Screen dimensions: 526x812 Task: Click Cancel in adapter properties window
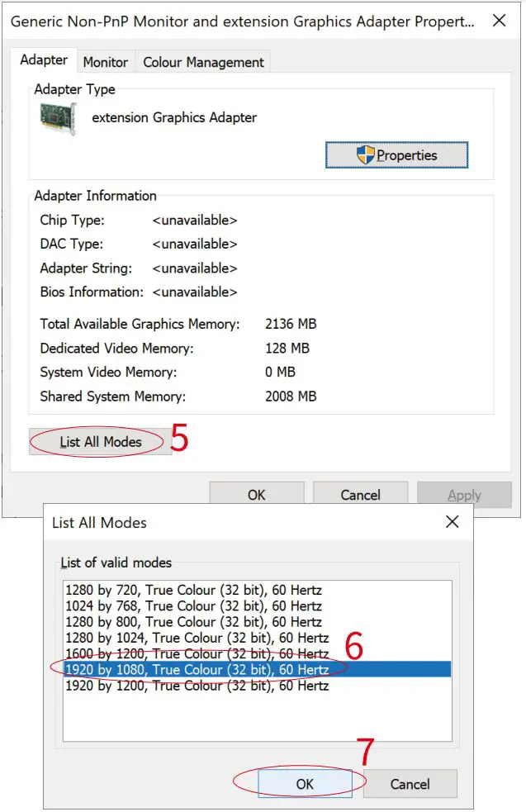[360, 495]
